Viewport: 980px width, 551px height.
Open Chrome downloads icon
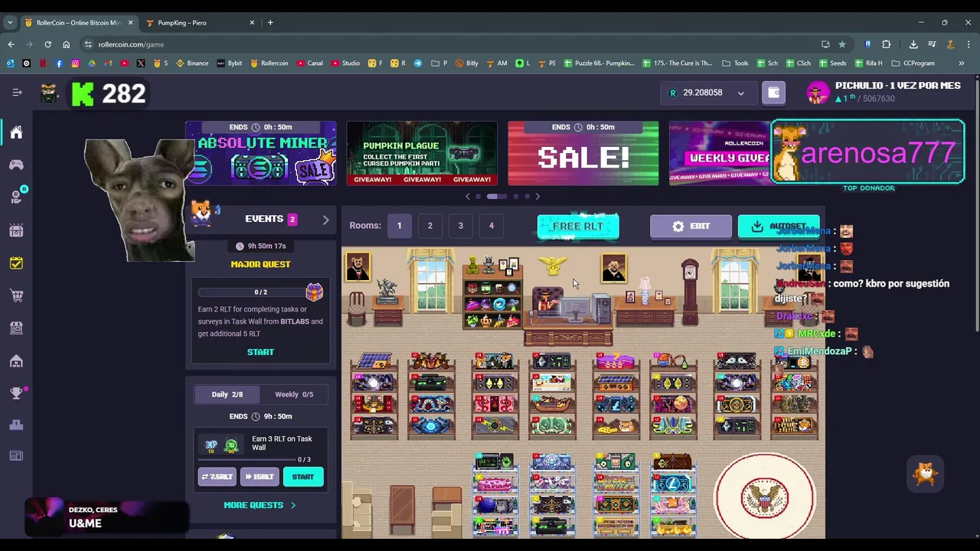[913, 44]
